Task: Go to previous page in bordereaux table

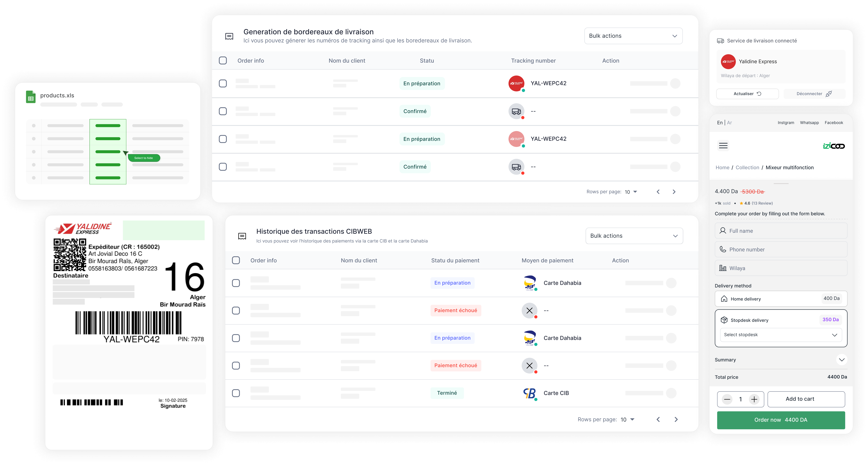Action: 658,192
